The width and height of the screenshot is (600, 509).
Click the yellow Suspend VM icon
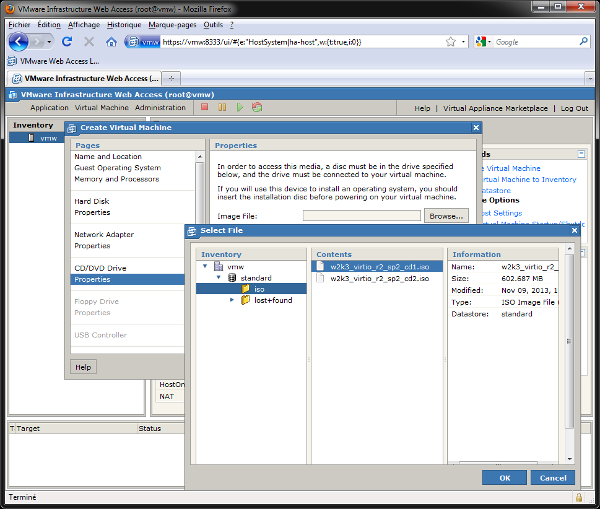coord(222,107)
